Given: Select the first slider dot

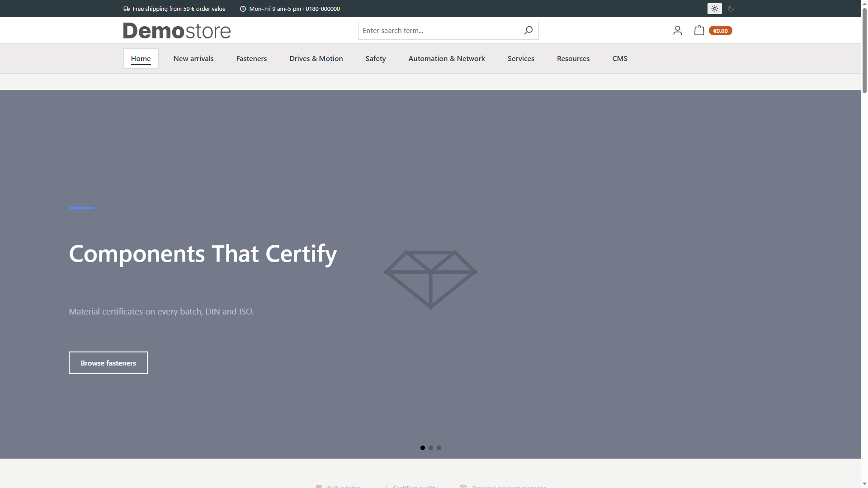Looking at the screenshot, I should click(423, 448).
